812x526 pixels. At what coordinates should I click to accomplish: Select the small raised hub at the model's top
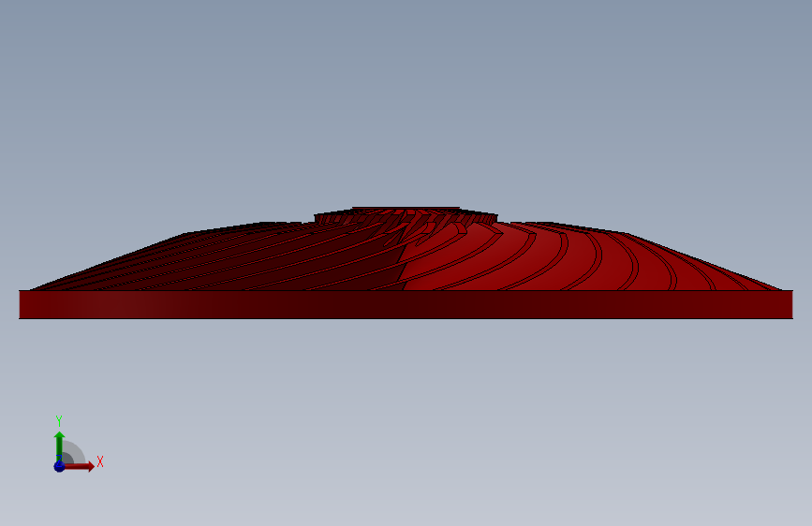[x=406, y=215]
